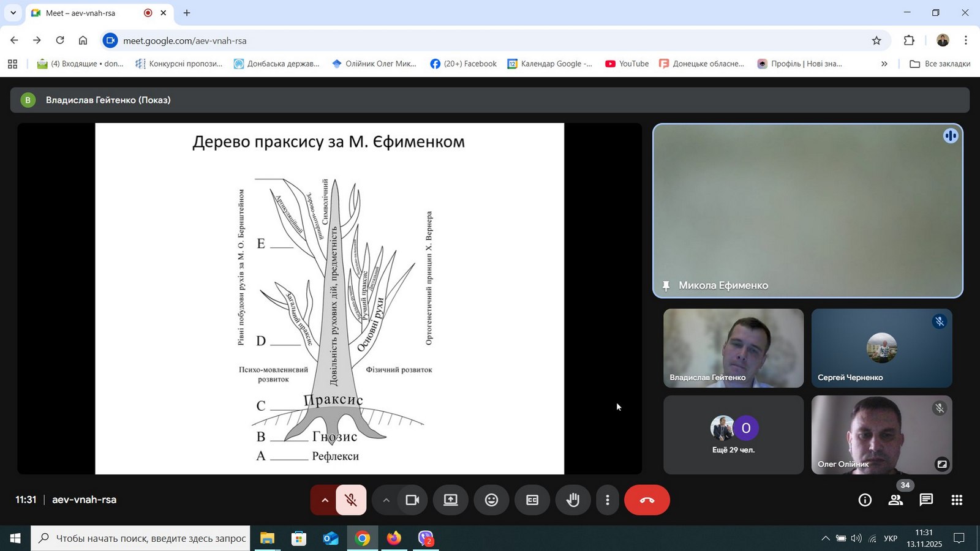Image resolution: width=980 pixels, height=551 pixels.
Task: Click the 'Ещё 29 чел.' participants tile
Action: [733, 435]
